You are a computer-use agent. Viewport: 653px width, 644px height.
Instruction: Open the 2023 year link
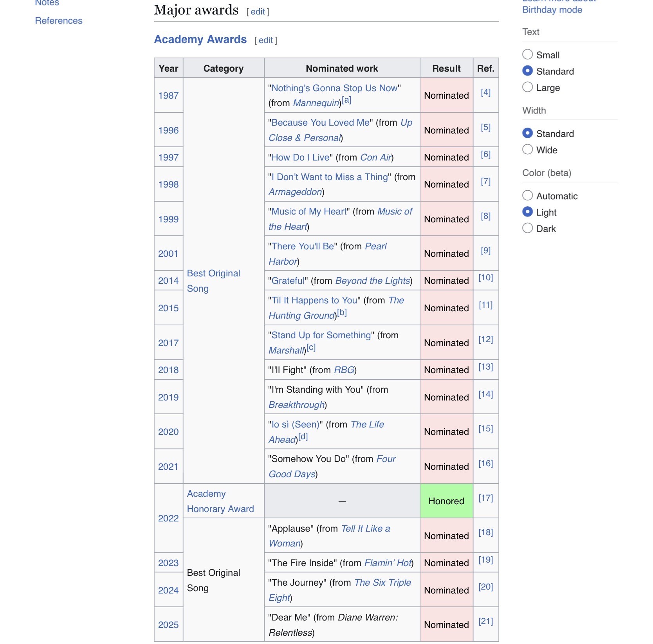(168, 563)
